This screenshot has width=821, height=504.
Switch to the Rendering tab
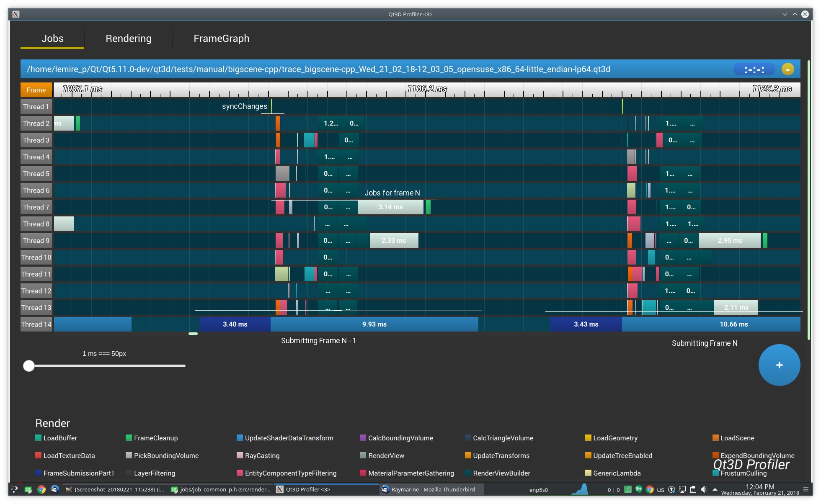[129, 39]
